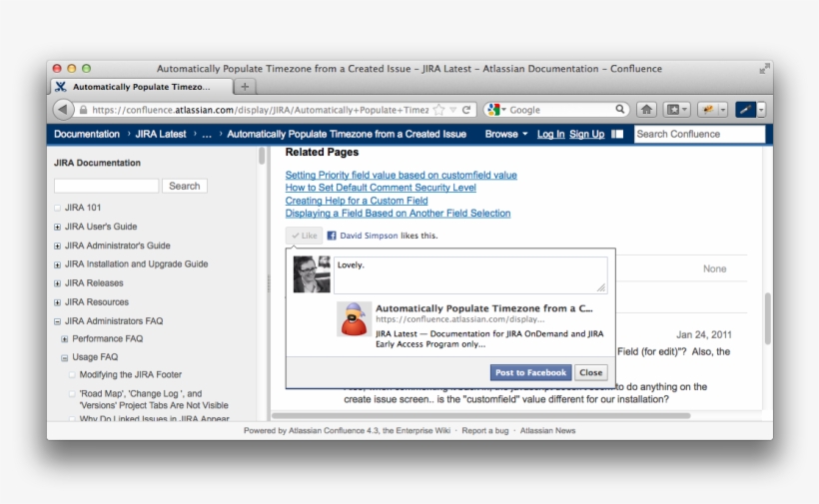819x504 pixels.
Task: Click Atlassian News footer link
Action: point(547,430)
